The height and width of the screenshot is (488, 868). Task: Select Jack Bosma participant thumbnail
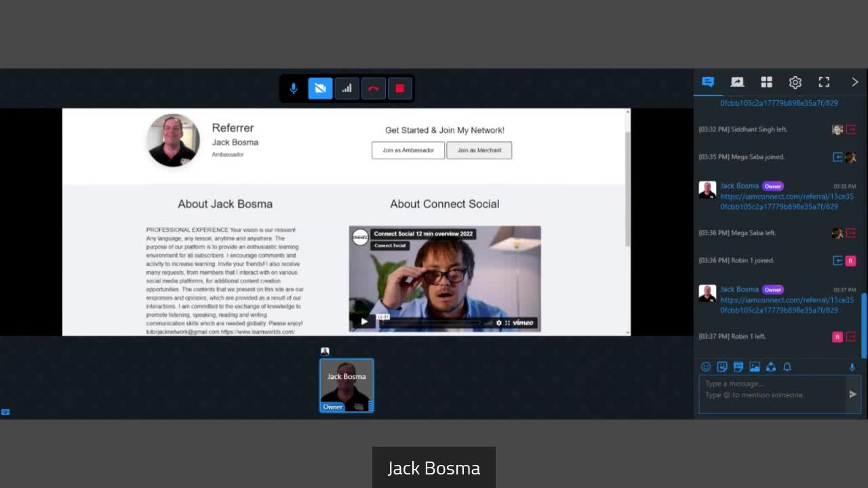(x=347, y=386)
